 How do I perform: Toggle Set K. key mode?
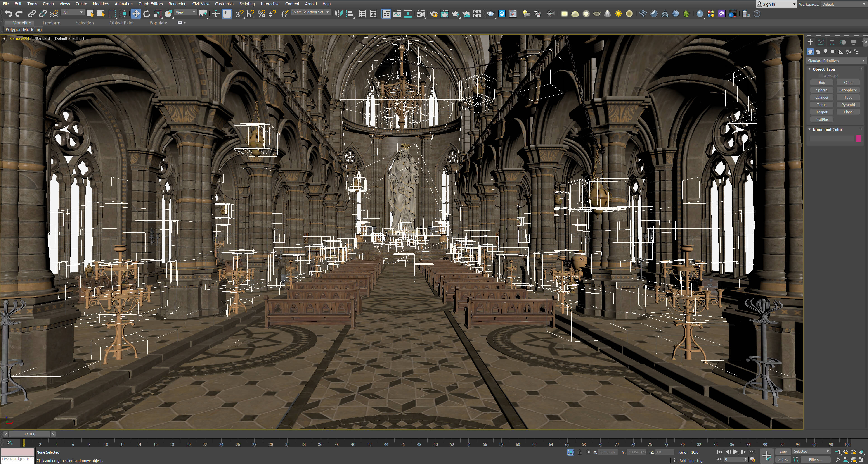coord(783,459)
